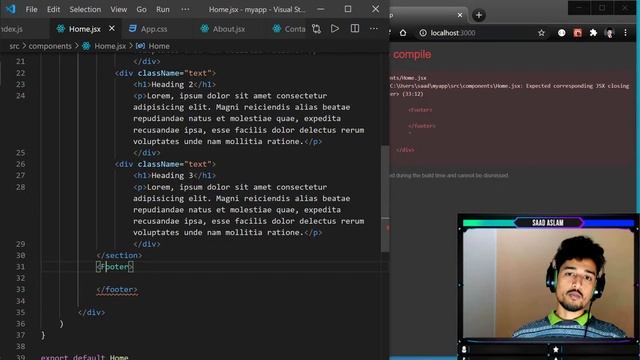Viewport: 640px width, 360px height.
Task: Click the closing section tag on line 30
Action: [119, 255]
